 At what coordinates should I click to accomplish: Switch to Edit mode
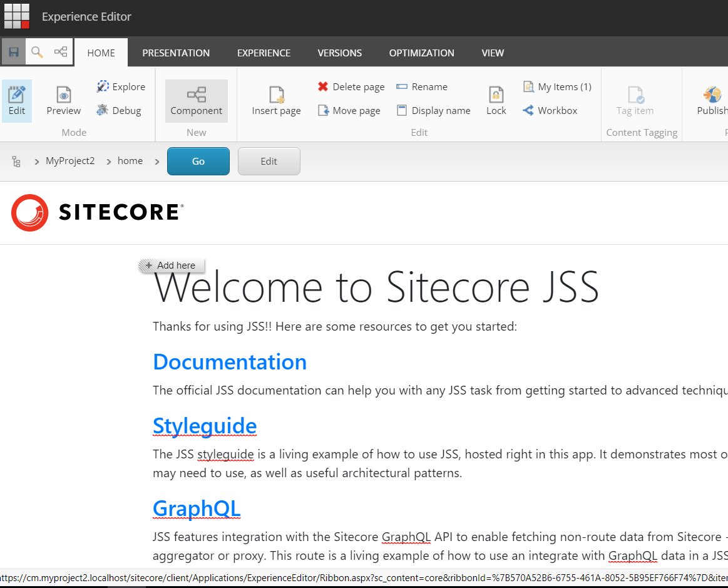pyautogui.click(x=17, y=101)
